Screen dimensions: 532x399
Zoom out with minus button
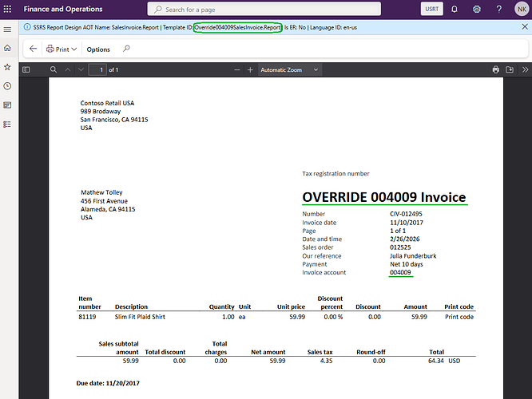pyautogui.click(x=237, y=70)
